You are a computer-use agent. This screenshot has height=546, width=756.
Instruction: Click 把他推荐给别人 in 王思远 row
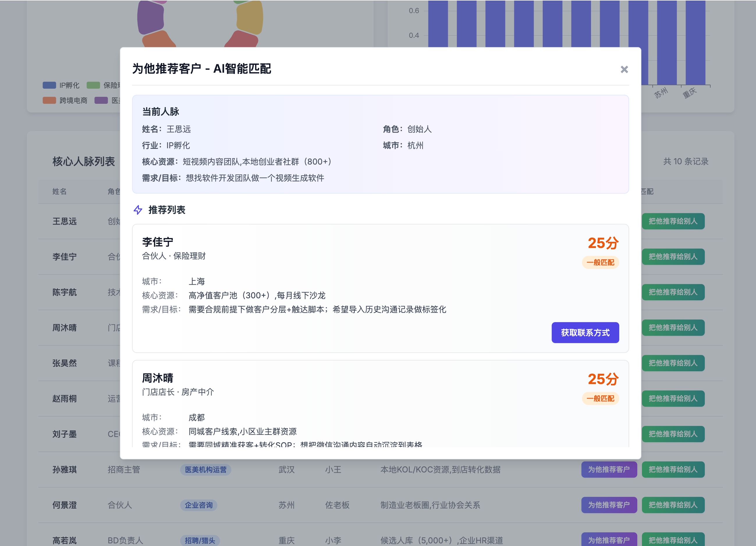coord(673,221)
